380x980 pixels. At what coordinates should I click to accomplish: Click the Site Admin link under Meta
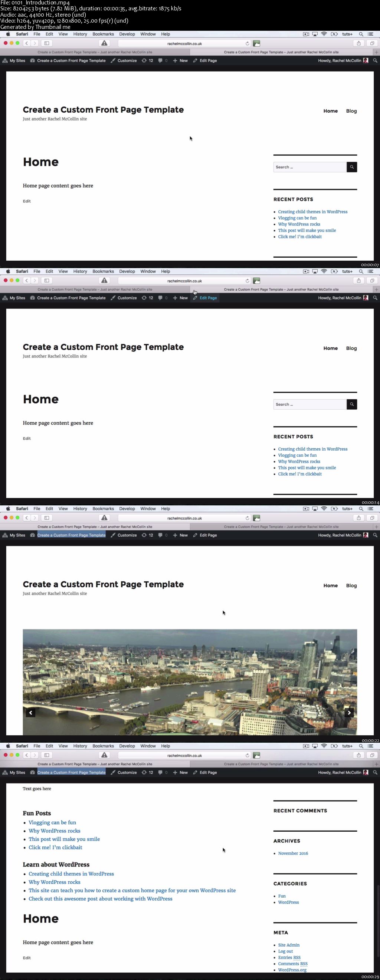[289, 945]
